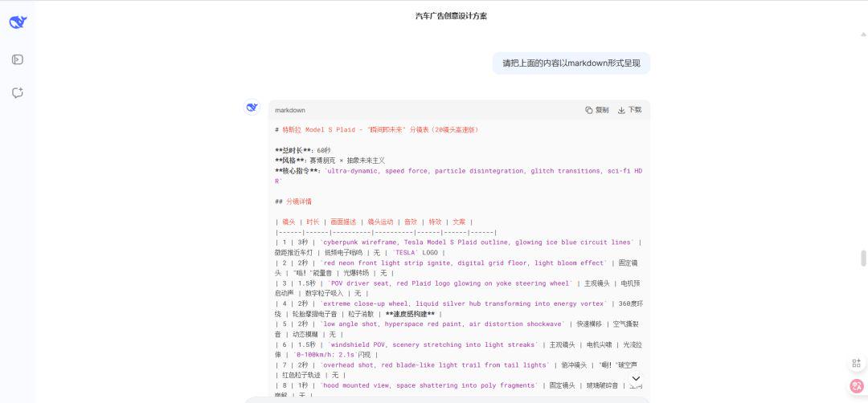Click the ultra-dynamic, speed force core instruction text
Image resolution: width=868 pixels, height=403 pixels.
460,176
